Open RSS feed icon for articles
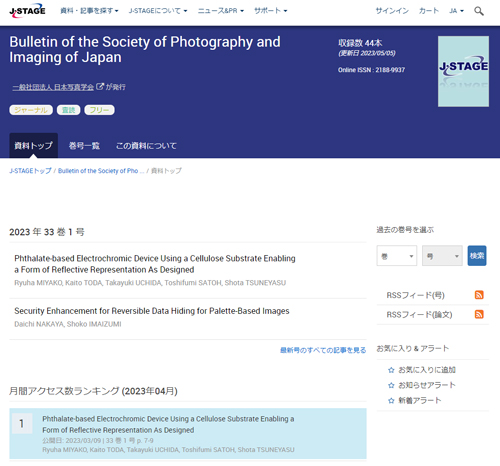The height and width of the screenshot is (466, 500). [x=479, y=314]
